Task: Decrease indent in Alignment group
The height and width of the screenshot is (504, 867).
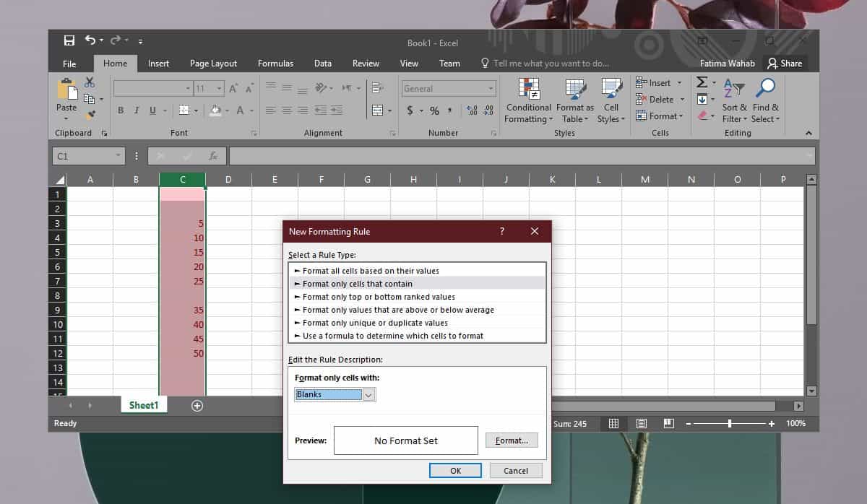Action: (319, 110)
